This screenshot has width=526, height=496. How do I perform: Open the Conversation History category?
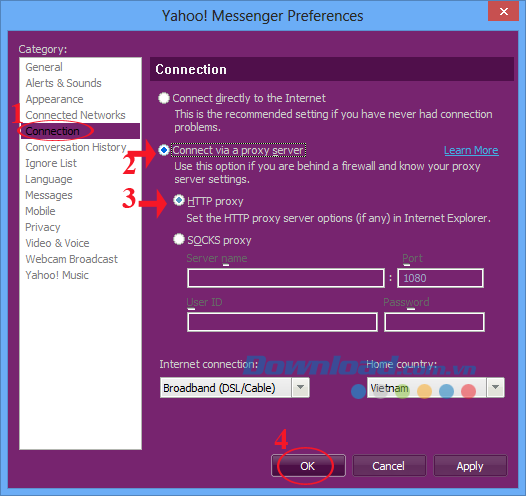tap(76, 147)
